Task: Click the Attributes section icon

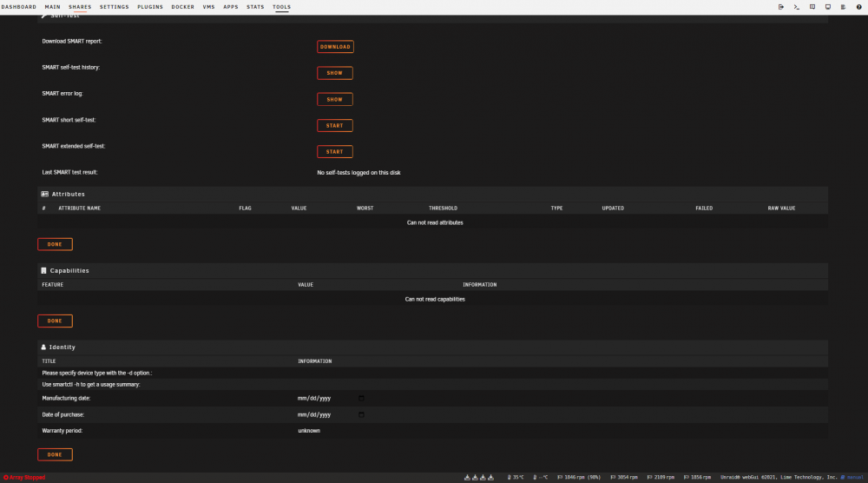Action: click(x=44, y=195)
